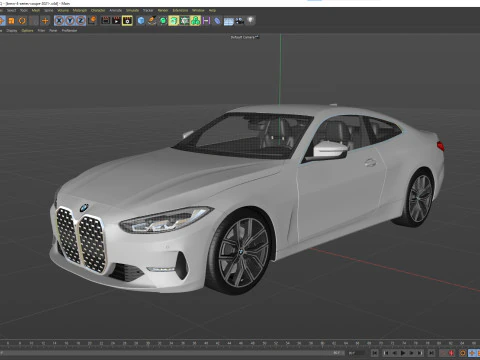Open the Mesh menu
The height and width of the screenshot is (360, 480).
click(36, 10)
